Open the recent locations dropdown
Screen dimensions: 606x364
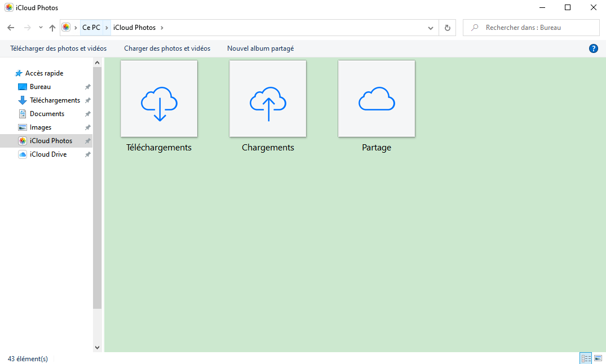coord(41,28)
